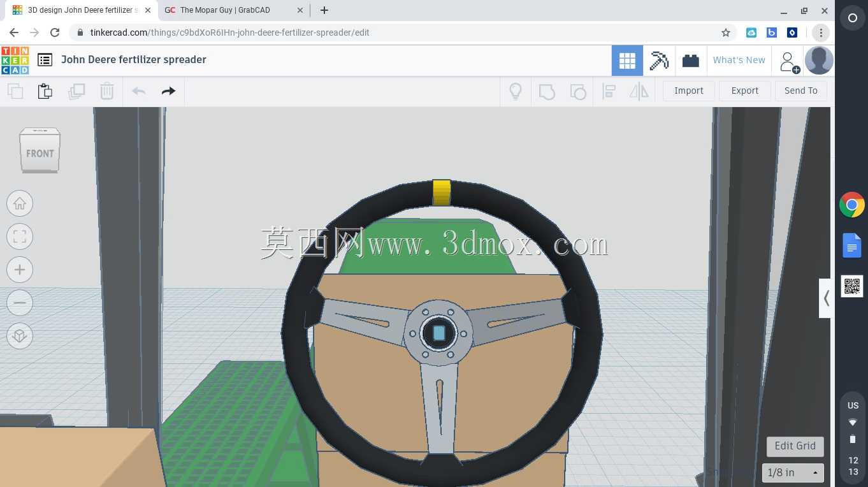Redo the action
Screen dimensions: 868x487
[x=168, y=91]
